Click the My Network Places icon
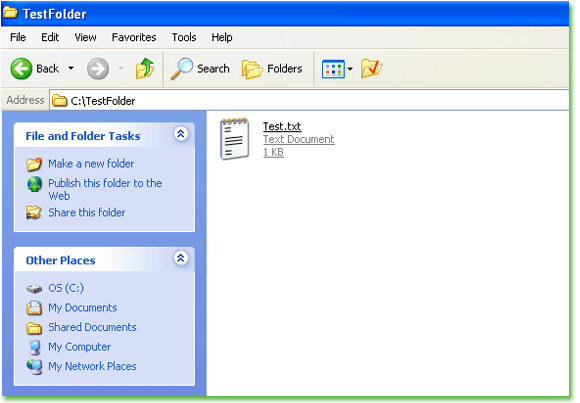The height and width of the screenshot is (403, 580). pyautogui.click(x=34, y=366)
